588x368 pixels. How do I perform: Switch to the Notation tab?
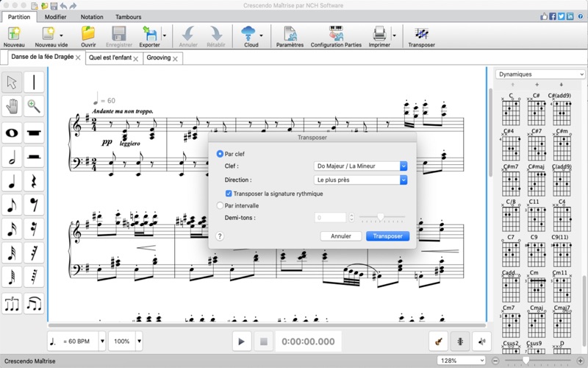(92, 17)
